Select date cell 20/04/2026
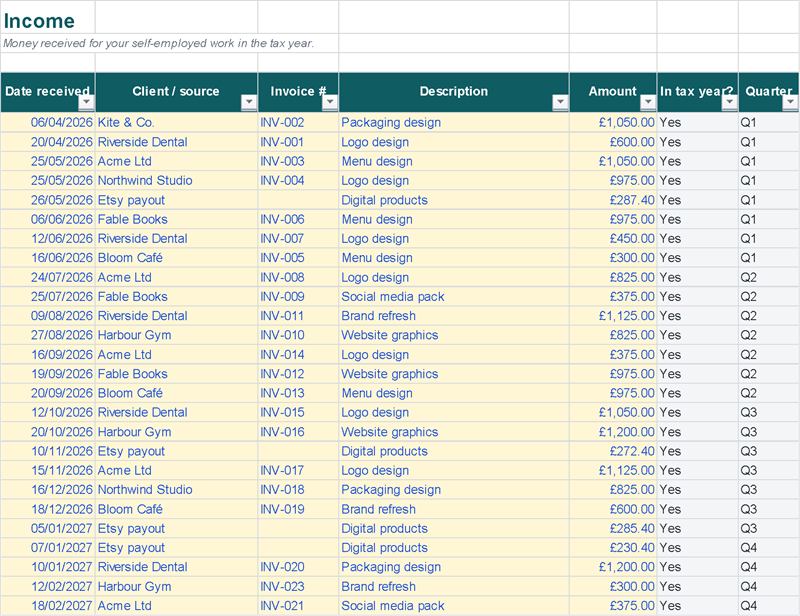The height and width of the screenshot is (616, 800). (48, 142)
